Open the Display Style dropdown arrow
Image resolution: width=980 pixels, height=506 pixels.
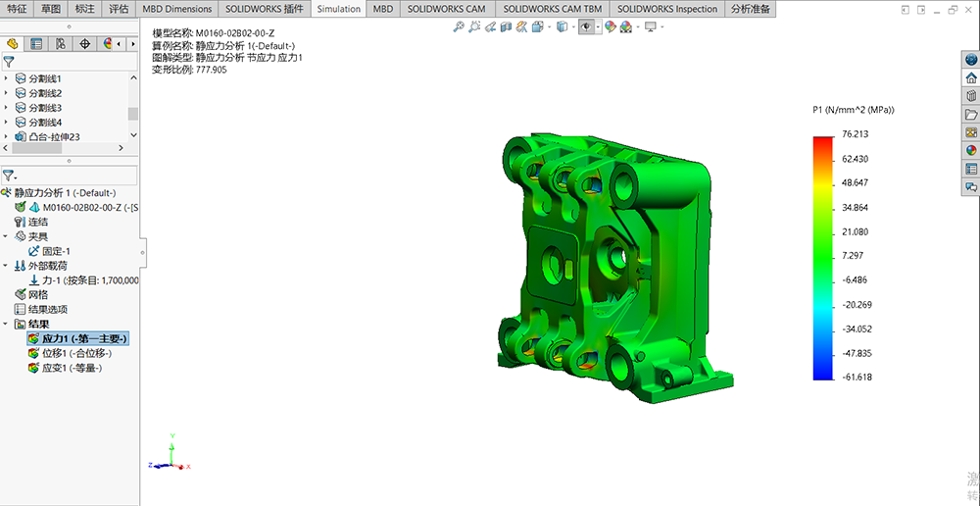(574, 27)
